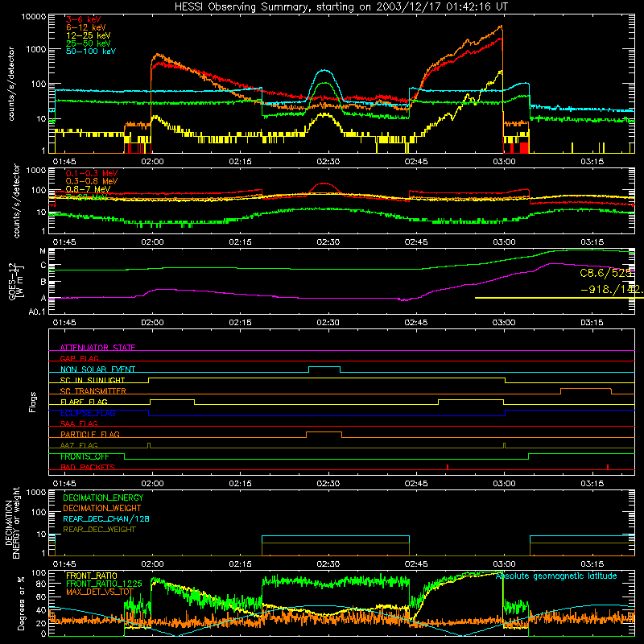Pick the yellow 0.8-7 MeV legend label
This screenshot has height=644, width=644.
tap(88, 189)
